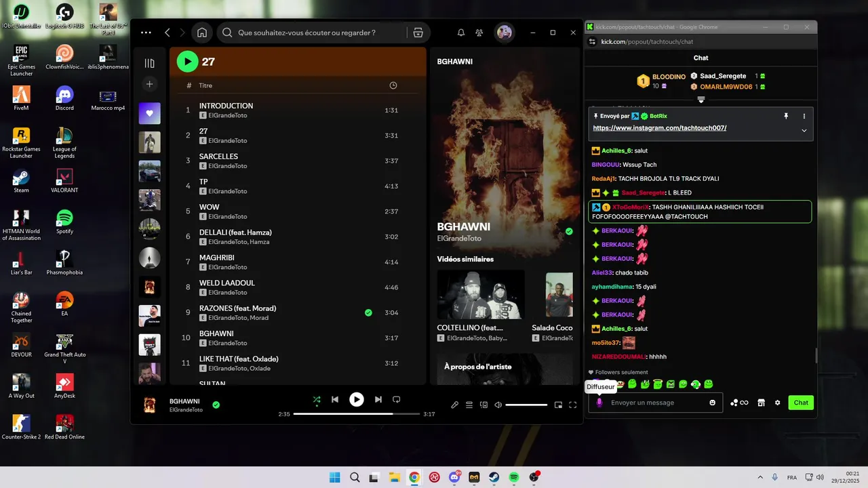Toggle saved checkmark on RAZONES track
This screenshot has width=868, height=488.
point(368,312)
